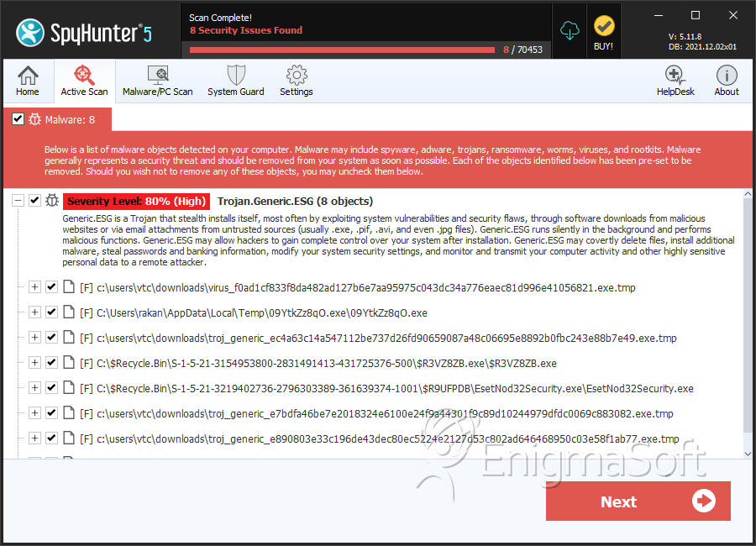756x546 pixels.
Task: Click the cloud download update icon
Action: 570,31
